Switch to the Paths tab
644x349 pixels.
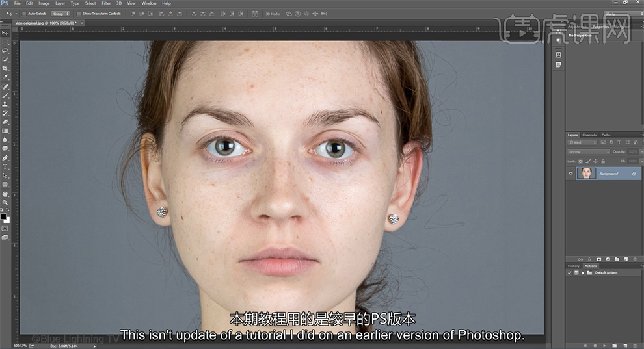click(606, 135)
